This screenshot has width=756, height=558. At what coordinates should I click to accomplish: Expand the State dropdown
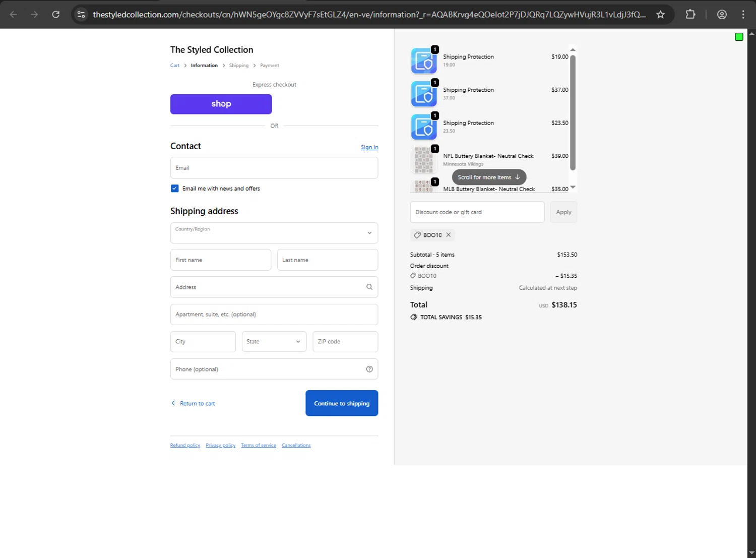pyautogui.click(x=274, y=342)
